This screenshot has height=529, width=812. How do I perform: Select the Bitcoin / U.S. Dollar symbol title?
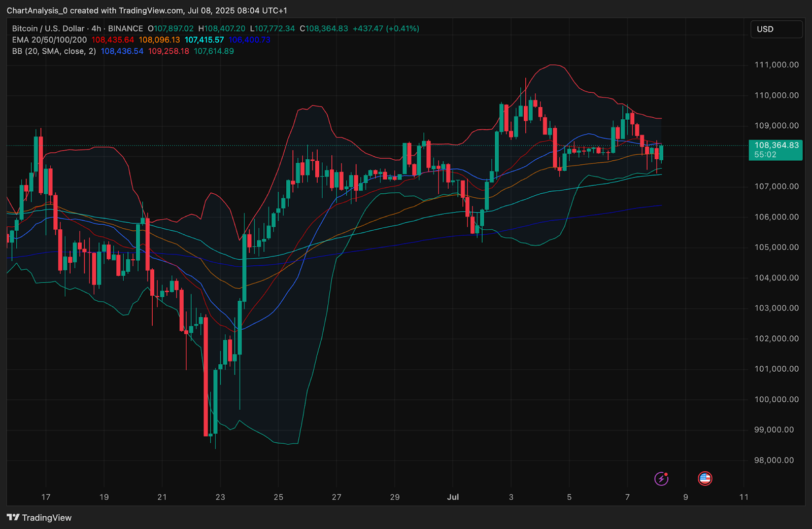click(x=48, y=29)
